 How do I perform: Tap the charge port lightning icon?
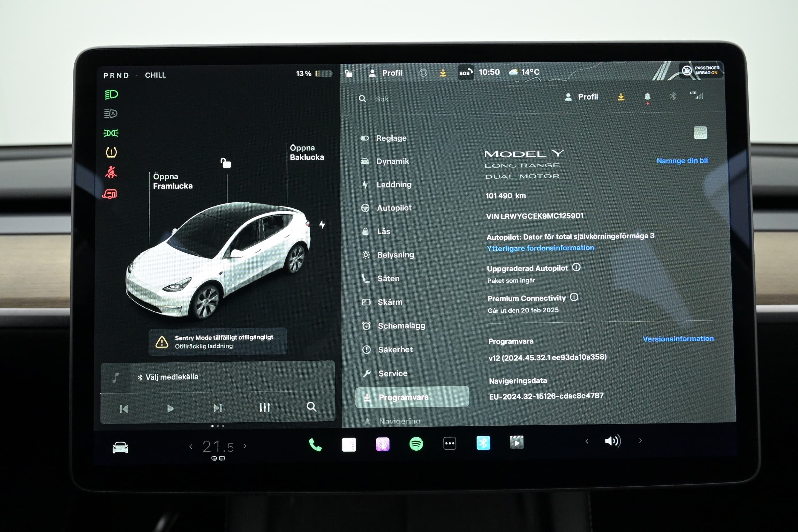[322, 224]
